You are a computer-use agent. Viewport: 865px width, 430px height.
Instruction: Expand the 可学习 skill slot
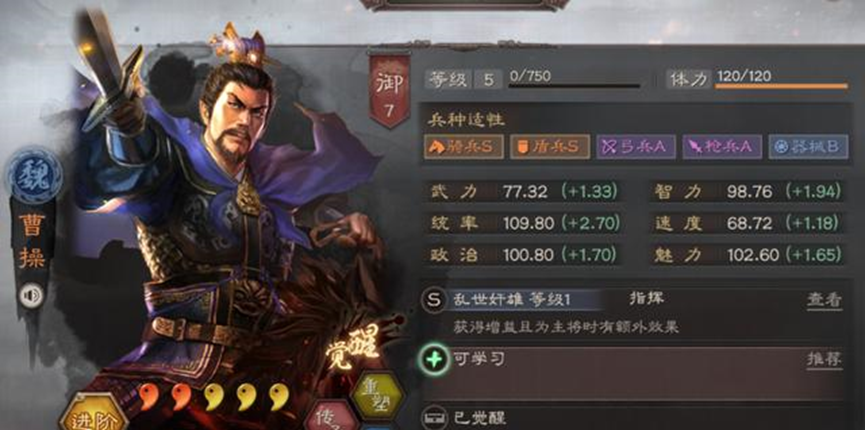[x=633, y=374]
